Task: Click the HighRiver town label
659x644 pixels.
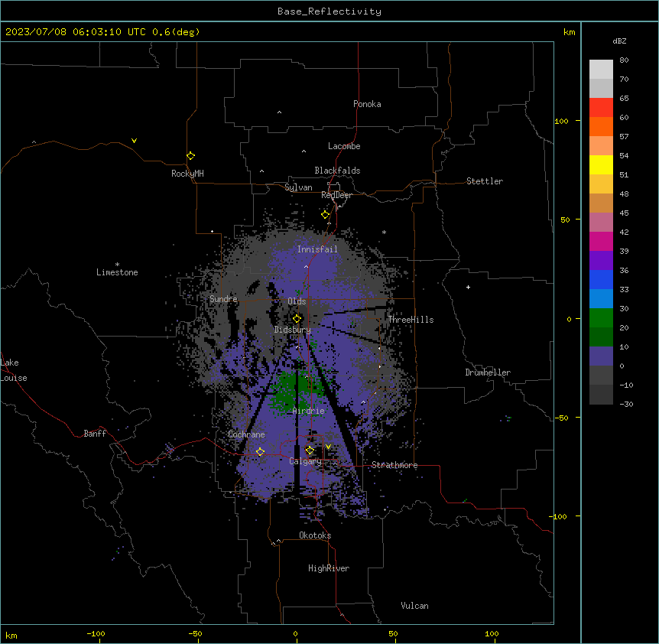Action: pyautogui.click(x=329, y=568)
